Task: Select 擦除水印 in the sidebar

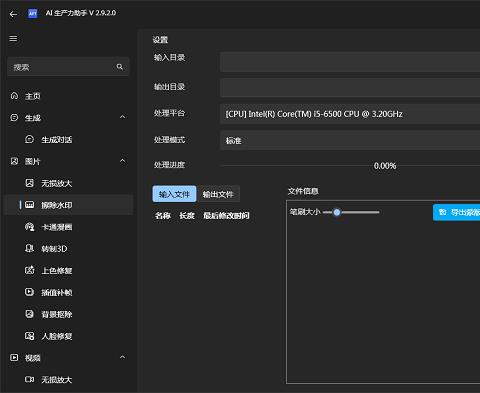Action: [68, 205]
